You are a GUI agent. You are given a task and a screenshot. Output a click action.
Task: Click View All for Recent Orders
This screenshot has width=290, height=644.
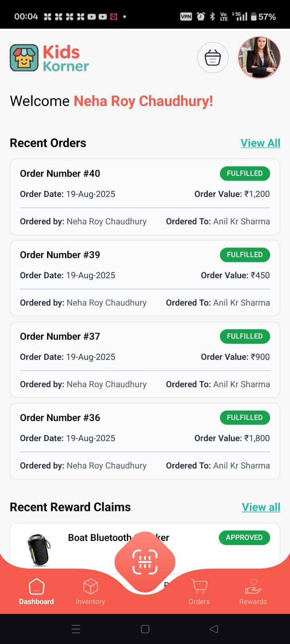260,143
